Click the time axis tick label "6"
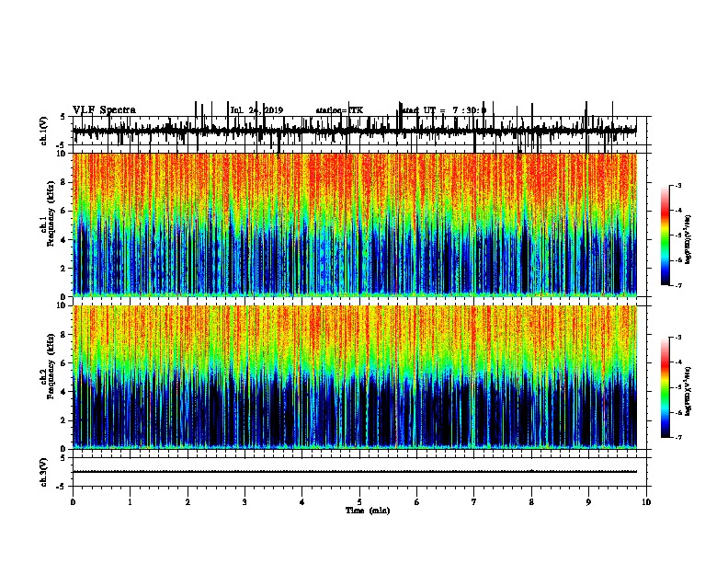The width and height of the screenshot is (728, 563). pyautogui.click(x=417, y=502)
